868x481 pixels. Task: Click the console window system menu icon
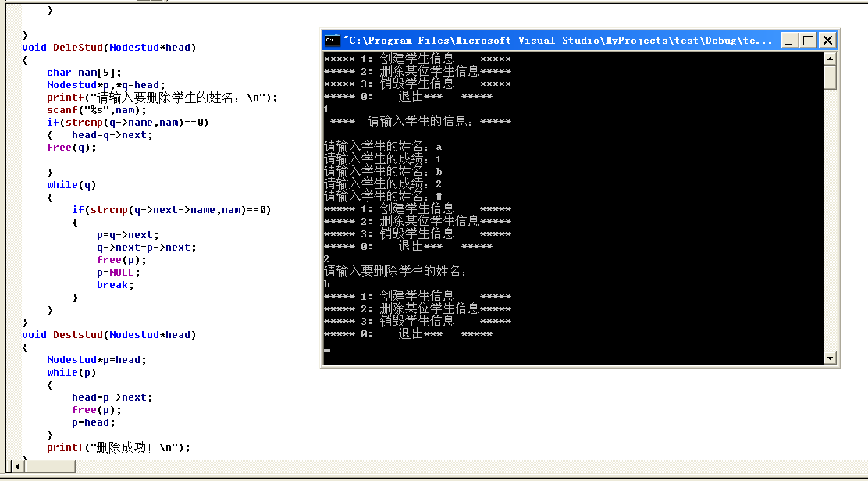click(x=332, y=41)
